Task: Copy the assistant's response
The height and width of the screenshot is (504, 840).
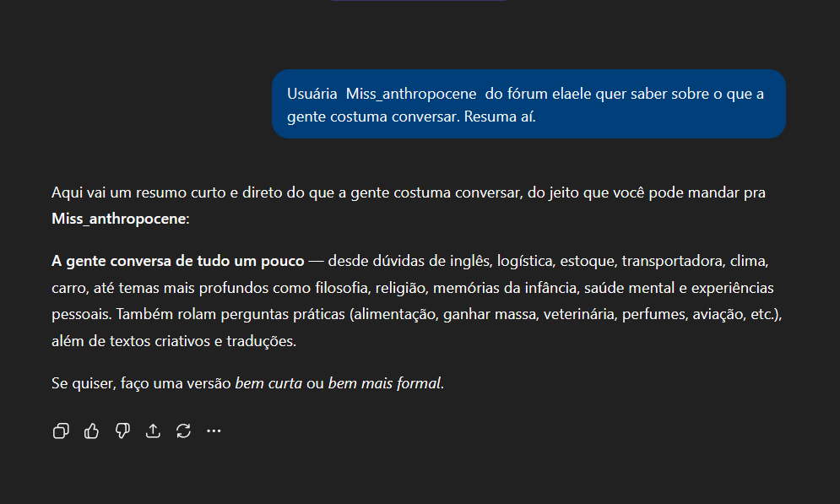Action: pyautogui.click(x=61, y=431)
